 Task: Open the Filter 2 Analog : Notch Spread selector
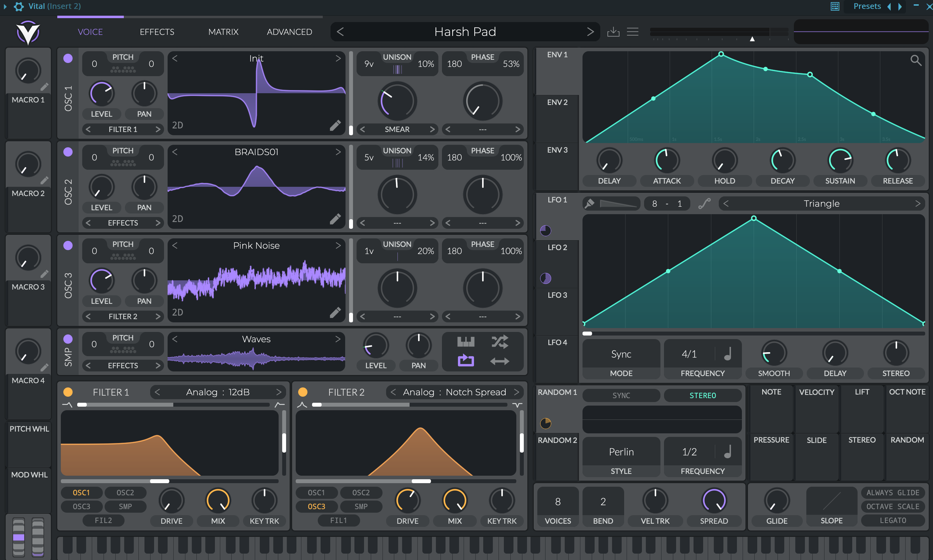454,392
